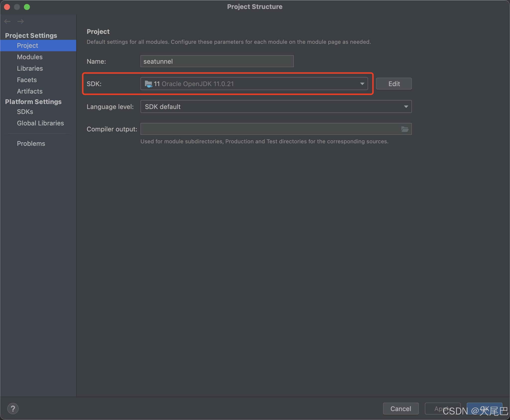Click the project Name text field
Viewport: 510px width, 420px height.
point(217,61)
